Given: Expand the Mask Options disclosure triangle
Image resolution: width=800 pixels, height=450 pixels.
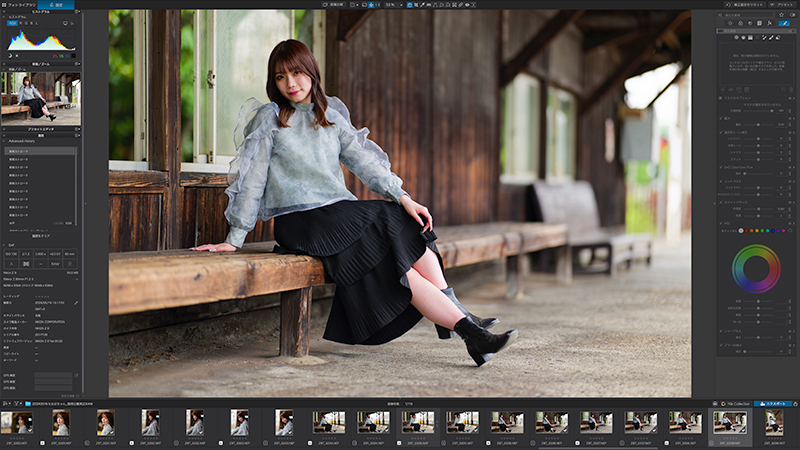Looking at the screenshot, I should tap(720, 98).
